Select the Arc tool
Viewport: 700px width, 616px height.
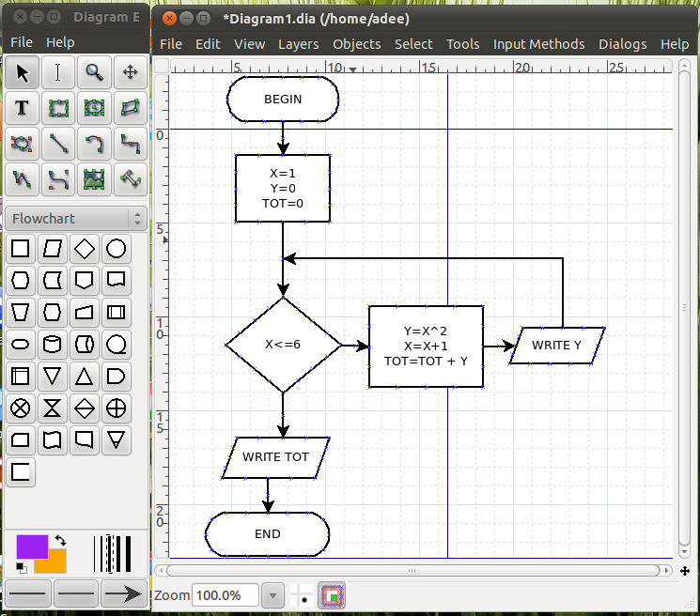point(94,144)
